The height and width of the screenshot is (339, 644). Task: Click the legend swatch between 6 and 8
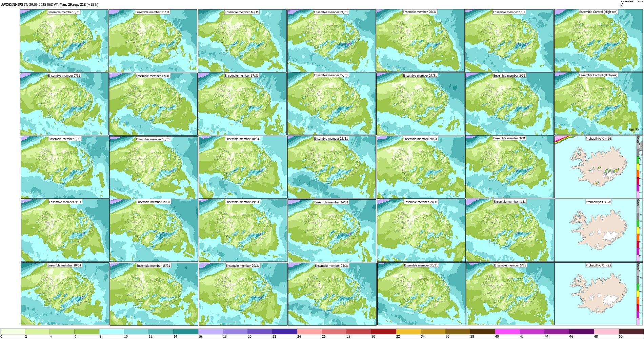point(87,332)
